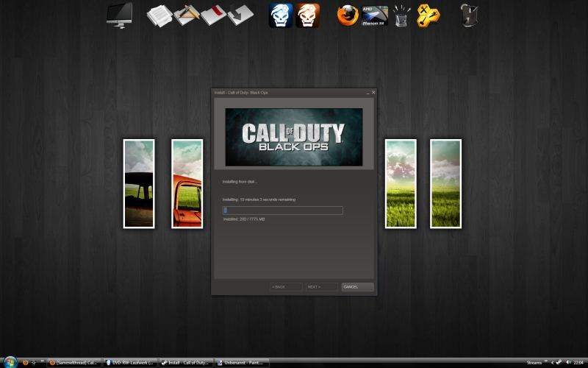This screenshot has height=368, width=588.
Task: Click the orange truck door picture frame
Action: click(x=187, y=183)
